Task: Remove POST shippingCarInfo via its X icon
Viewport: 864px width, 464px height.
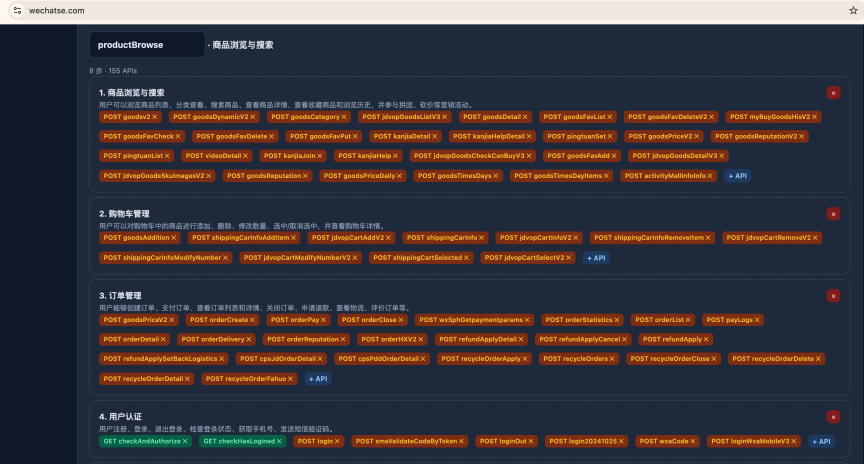Action: pyautogui.click(x=482, y=238)
